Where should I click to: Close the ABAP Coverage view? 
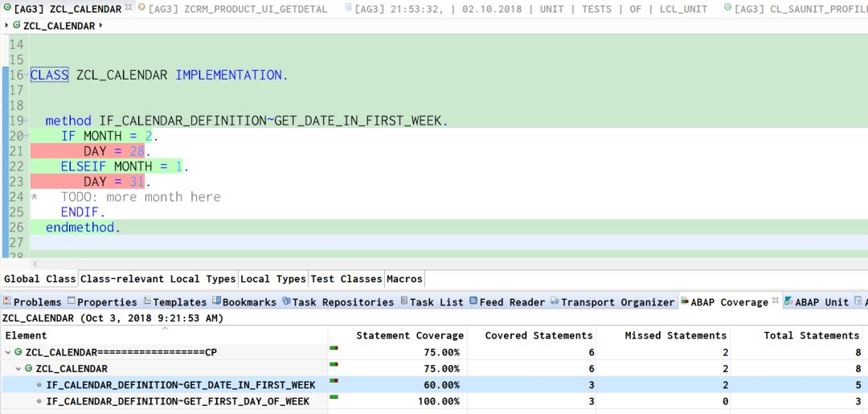coord(775,300)
